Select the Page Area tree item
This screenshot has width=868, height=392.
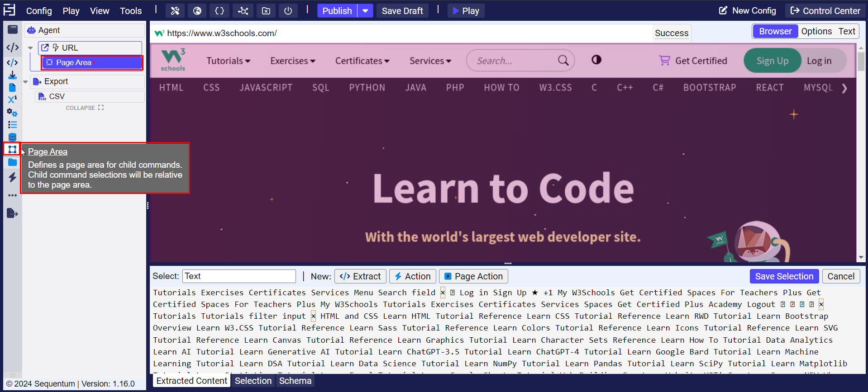pyautogui.click(x=92, y=62)
